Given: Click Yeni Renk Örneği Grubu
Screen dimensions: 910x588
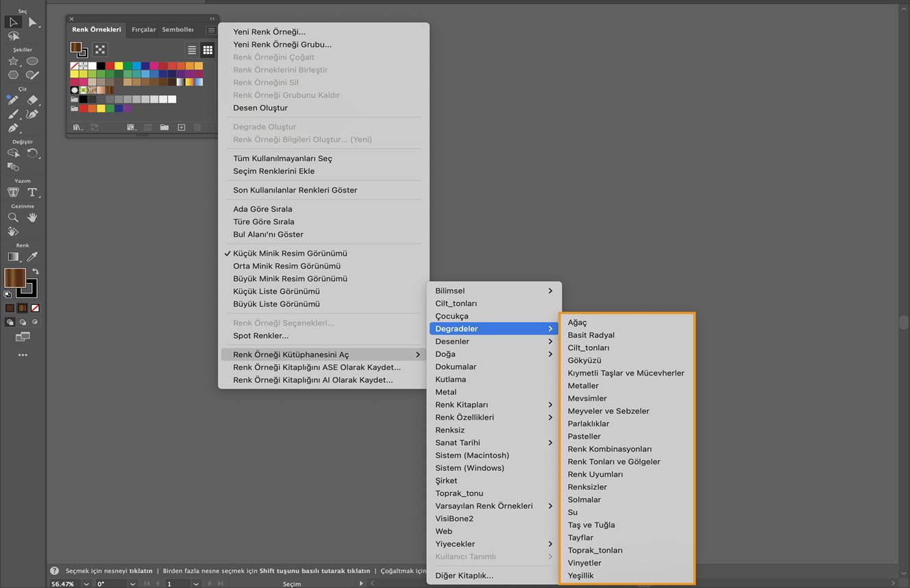Looking at the screenshot, I should [282, 45].
